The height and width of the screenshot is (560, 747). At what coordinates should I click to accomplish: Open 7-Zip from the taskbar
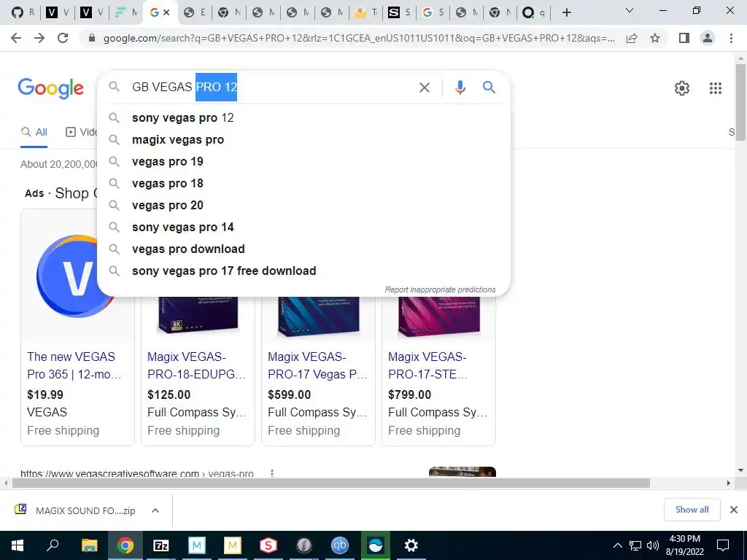161,545
